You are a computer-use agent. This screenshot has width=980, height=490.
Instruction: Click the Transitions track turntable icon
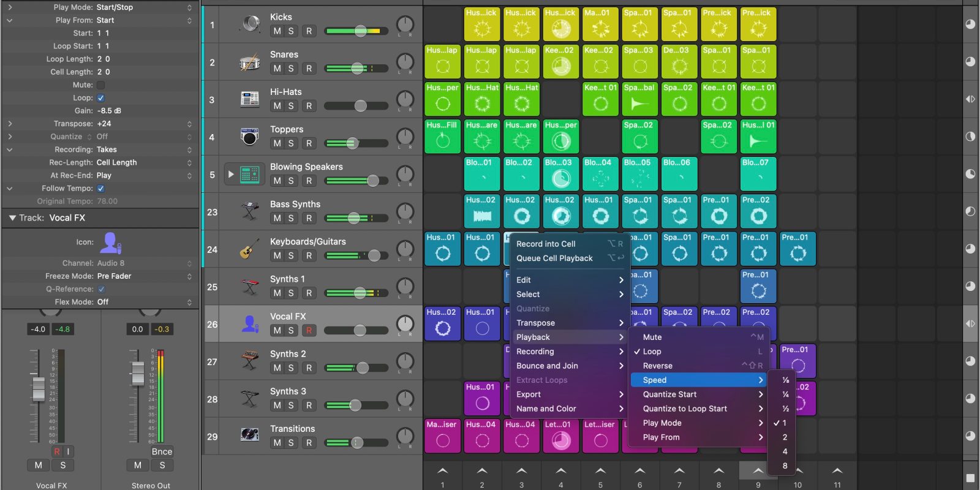(250, 435)
